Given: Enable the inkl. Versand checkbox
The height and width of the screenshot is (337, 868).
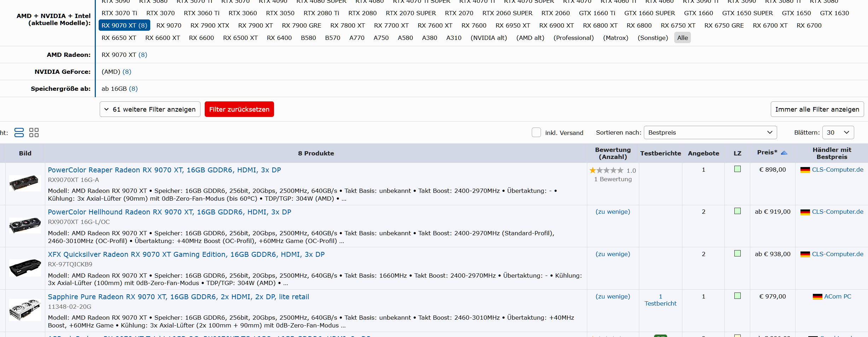Looking at the screenshot, I should click(536, 132).
